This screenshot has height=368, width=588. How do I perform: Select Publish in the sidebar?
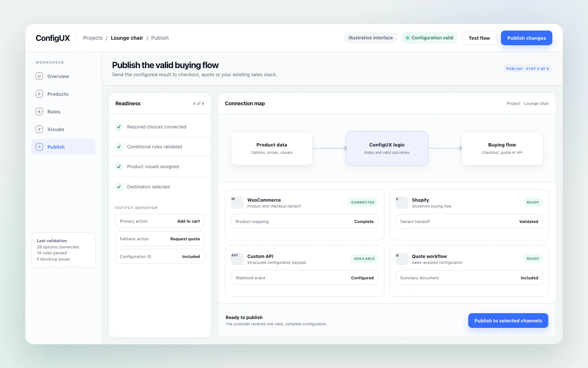tap(63, 147)
